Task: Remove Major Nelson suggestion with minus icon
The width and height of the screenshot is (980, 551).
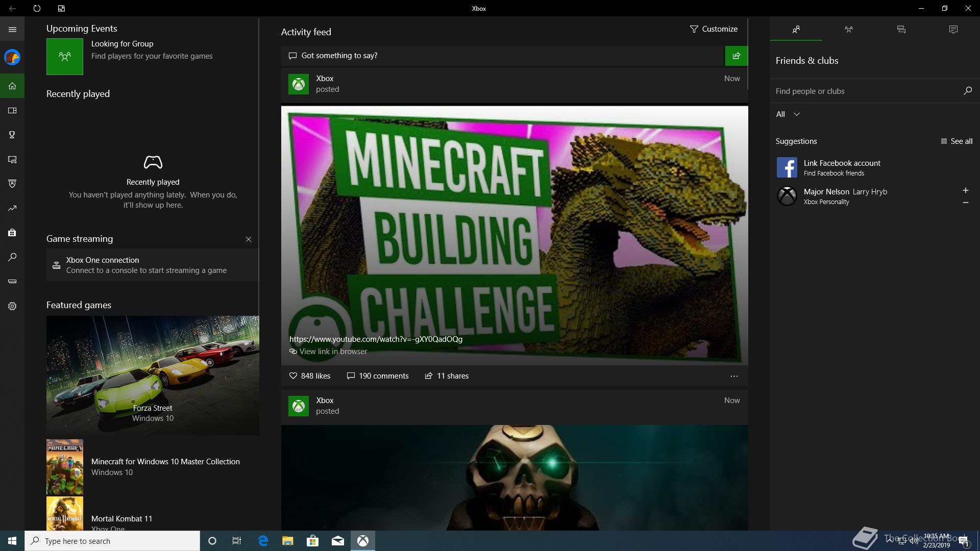Action: [x=965, y=203]
